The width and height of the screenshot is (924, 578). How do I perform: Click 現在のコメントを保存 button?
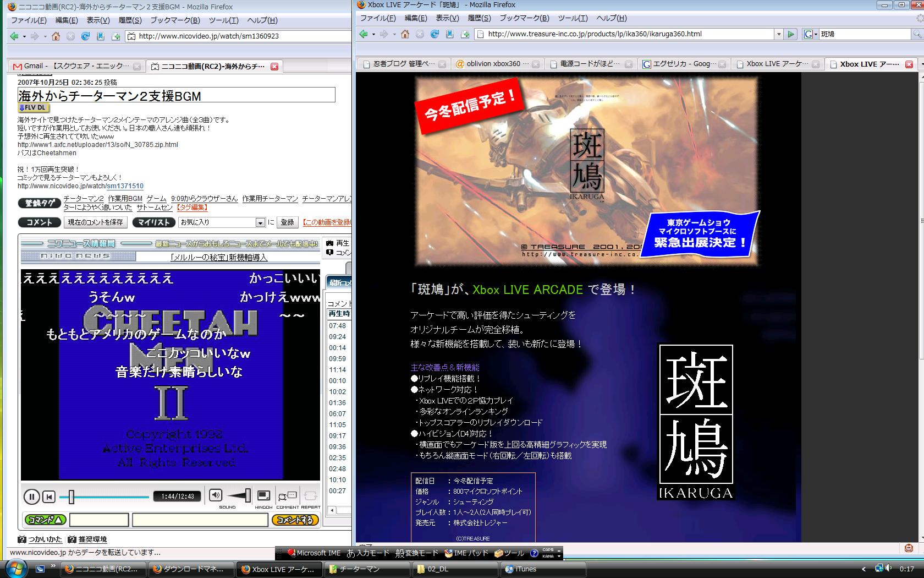pos(96,222)
